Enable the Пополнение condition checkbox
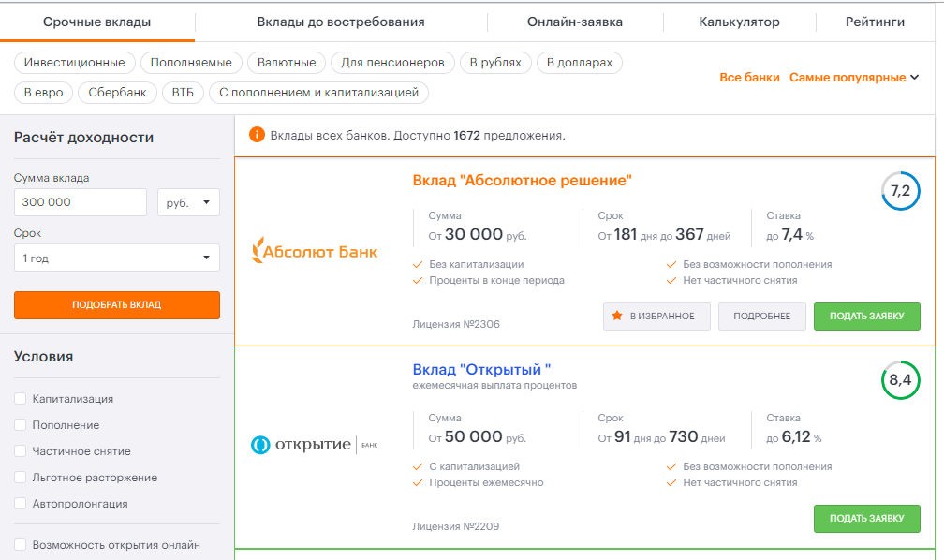This screenshot has height=560, width=944. click(x=20, y=424)
